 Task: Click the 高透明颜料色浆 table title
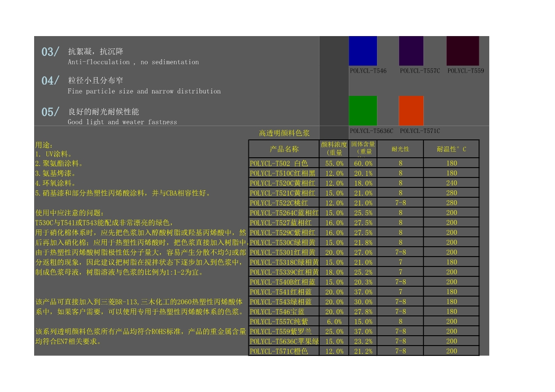(284, 133)
